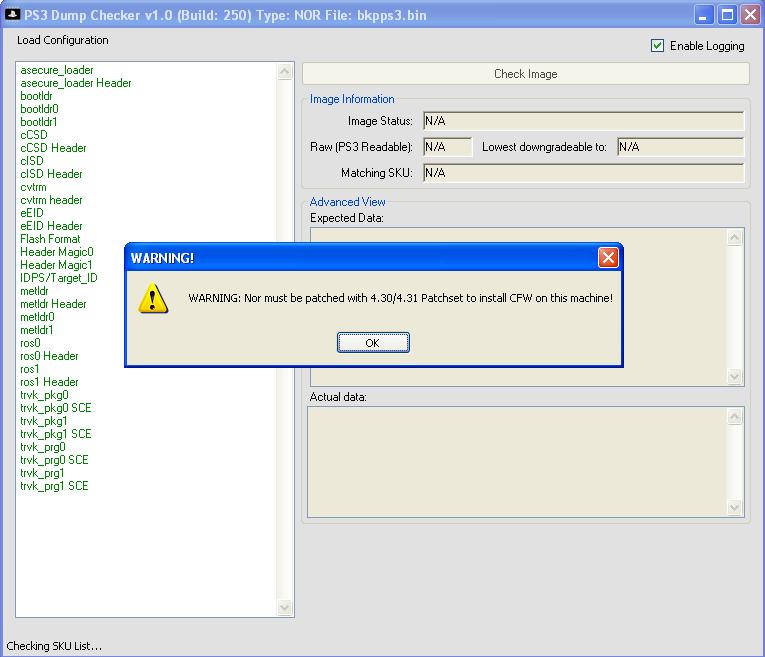Select the metldr0 entry
This screenshot has width=765, height=657.
pos(37,317)
